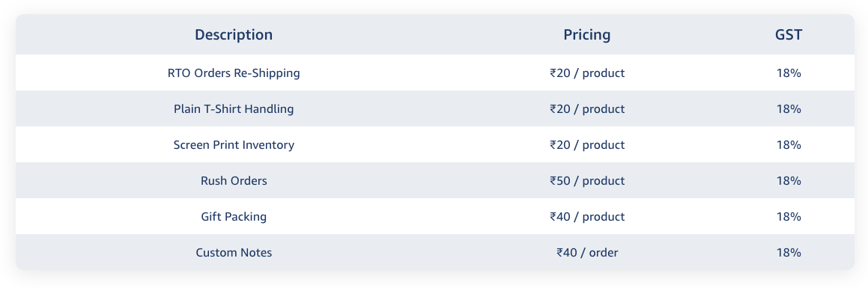Click the ₹40 / product Gift Packing price
The width and height of the screenshot is (868, 288).
pos(587,217)
